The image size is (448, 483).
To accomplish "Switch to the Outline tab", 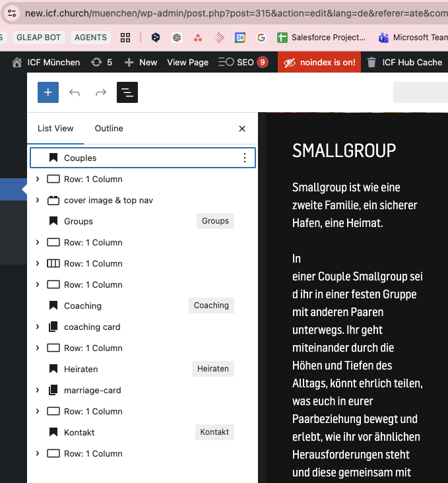I will [x=109, y=129].
